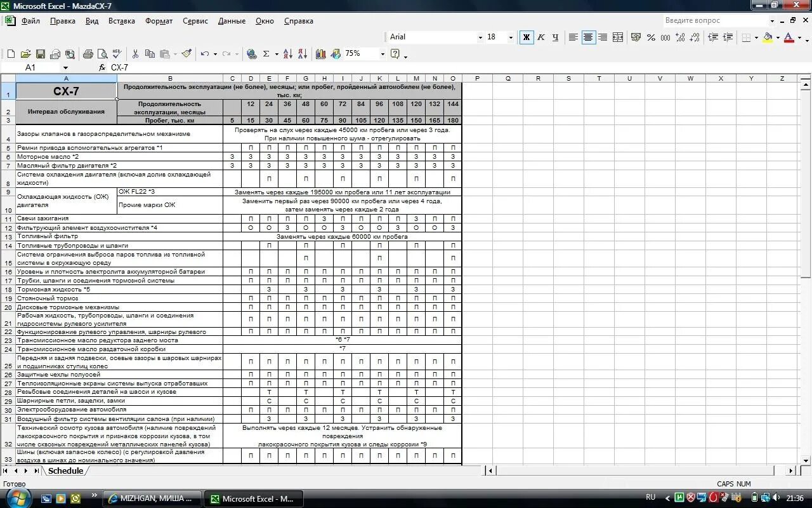
Task: Save the workbook with the floppy icon
Action: coord(40,54)
